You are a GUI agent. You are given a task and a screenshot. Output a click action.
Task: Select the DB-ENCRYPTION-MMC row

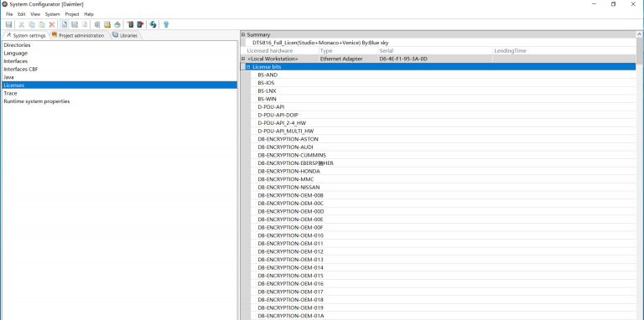click(443, 179)
